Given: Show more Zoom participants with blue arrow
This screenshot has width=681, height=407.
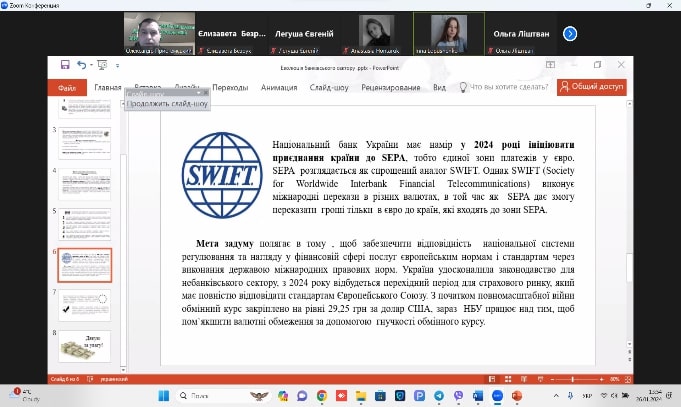Looking at the screenshot, I should (570, 33).
